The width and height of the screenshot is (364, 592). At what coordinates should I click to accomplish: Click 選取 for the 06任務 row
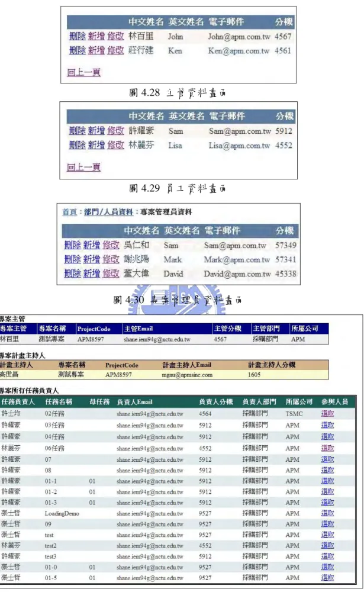click(x=327, y=448)
